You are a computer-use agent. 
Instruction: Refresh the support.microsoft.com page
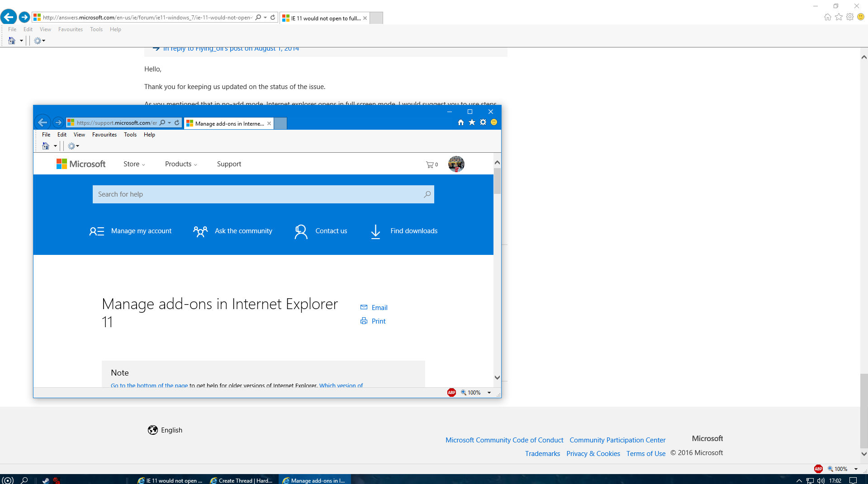177,122
